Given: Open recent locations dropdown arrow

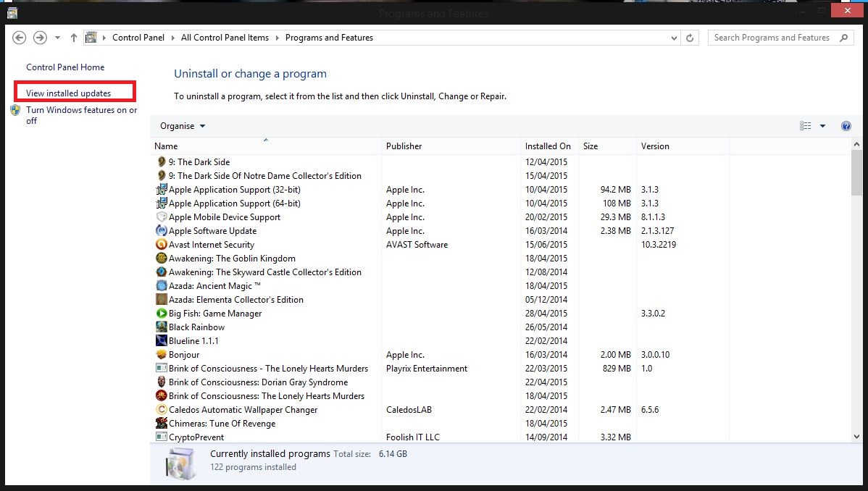Looking at the screenshot, I should [57, 38].
